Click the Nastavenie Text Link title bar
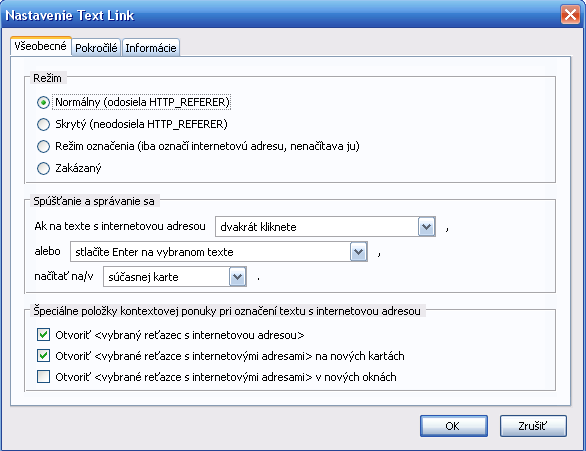Screen dimensions: 586x451 [x=280, y=15]
